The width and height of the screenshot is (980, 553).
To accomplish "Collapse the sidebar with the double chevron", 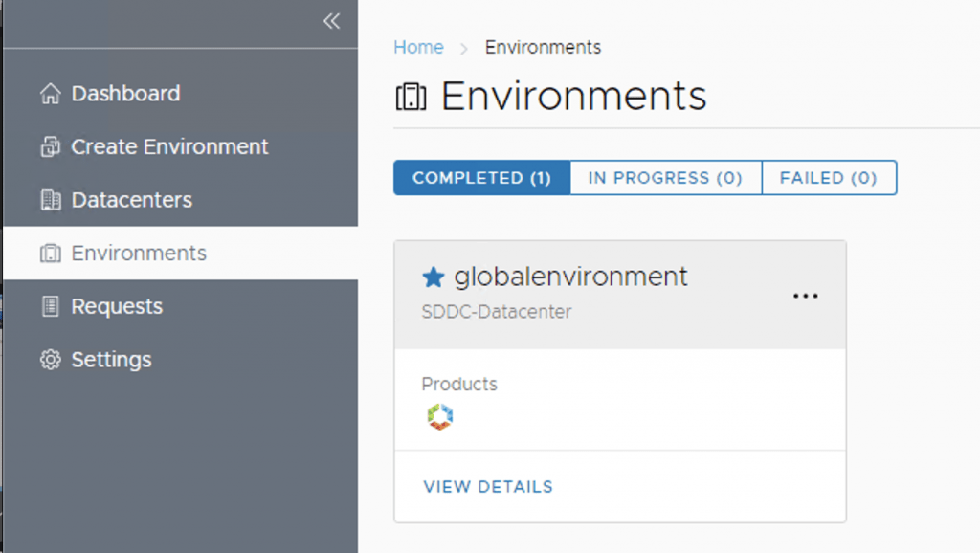I will point(331,21).
